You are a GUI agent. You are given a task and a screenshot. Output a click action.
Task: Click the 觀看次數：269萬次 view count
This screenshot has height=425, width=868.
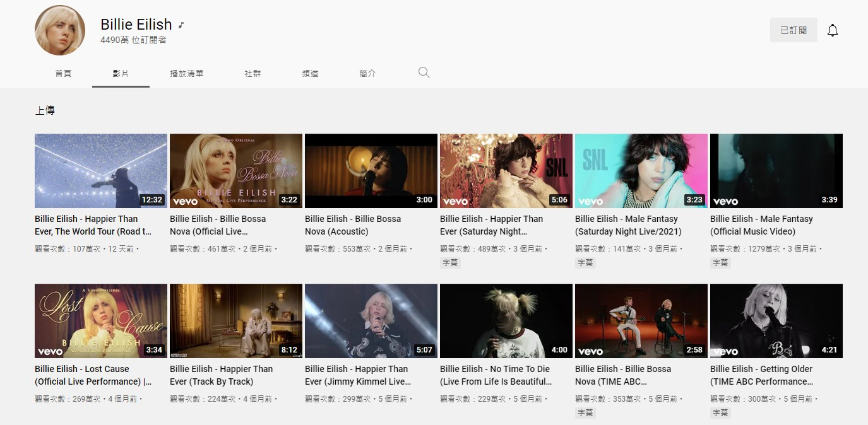69,399
